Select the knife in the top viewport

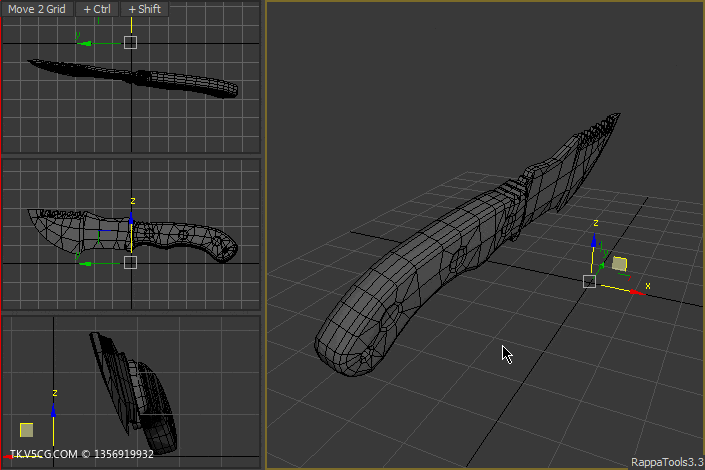134,79
